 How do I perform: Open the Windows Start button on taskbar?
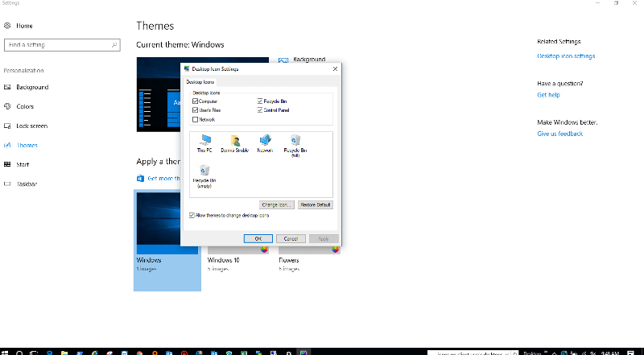(5, 353)
